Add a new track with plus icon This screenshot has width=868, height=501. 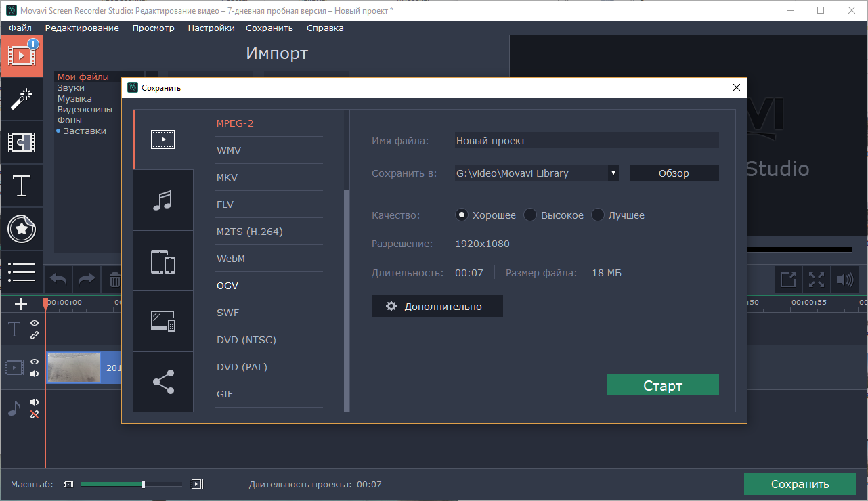[22, 304]
